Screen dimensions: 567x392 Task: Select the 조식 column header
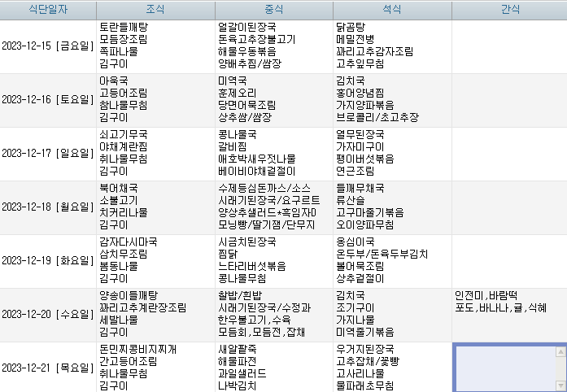[155, 9]
